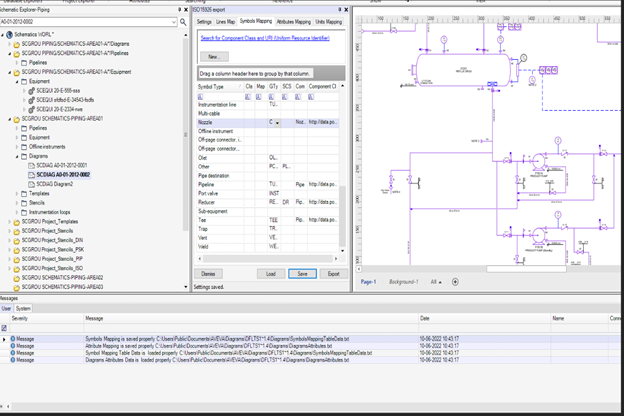Click info icon of the Symbols Mapping saved message
Image resolution: width=624 pixels, height=416 pixels.
[13, 339]
